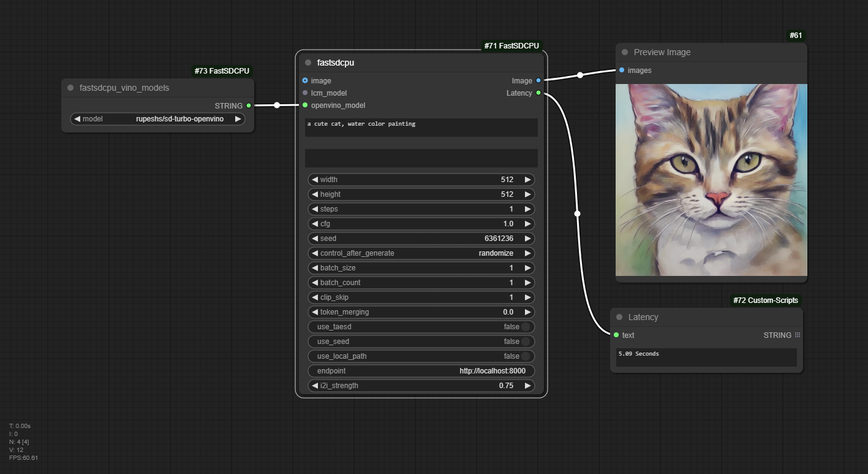Click the cat watercolor prompt text field

coord(421,127)
